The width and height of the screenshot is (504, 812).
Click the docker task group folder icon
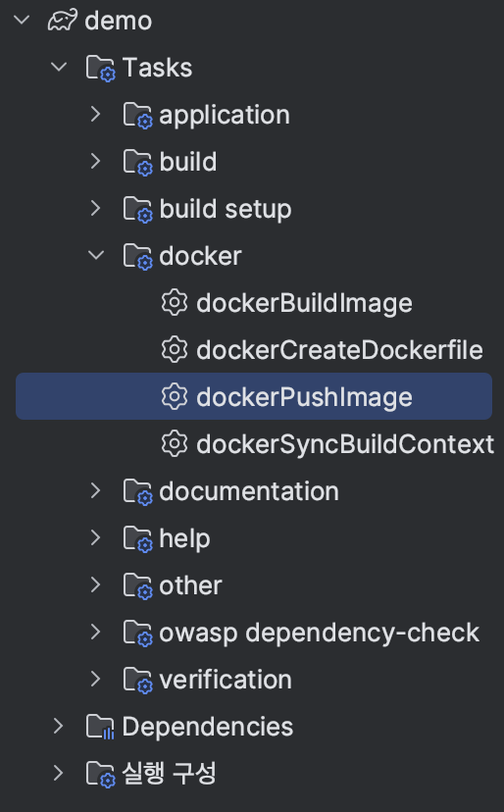point(138,256)
